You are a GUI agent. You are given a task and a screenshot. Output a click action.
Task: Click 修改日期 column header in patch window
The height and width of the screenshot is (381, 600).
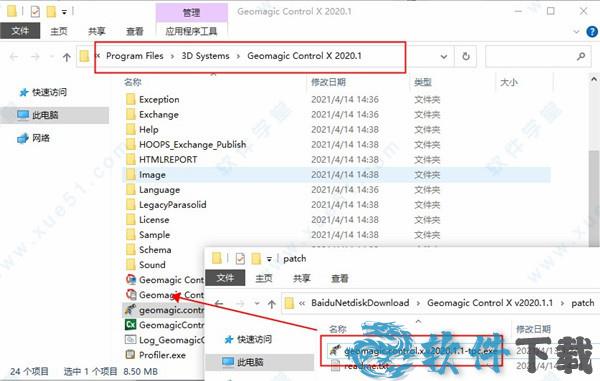[533, 329]
